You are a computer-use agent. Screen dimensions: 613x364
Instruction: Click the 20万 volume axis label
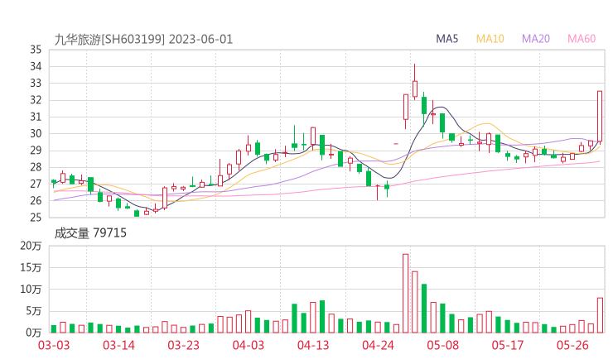point(31,246)
